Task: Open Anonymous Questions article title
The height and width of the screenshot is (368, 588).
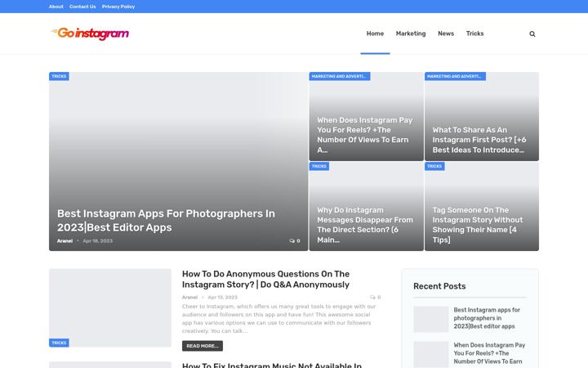Action: click(265, 279)
